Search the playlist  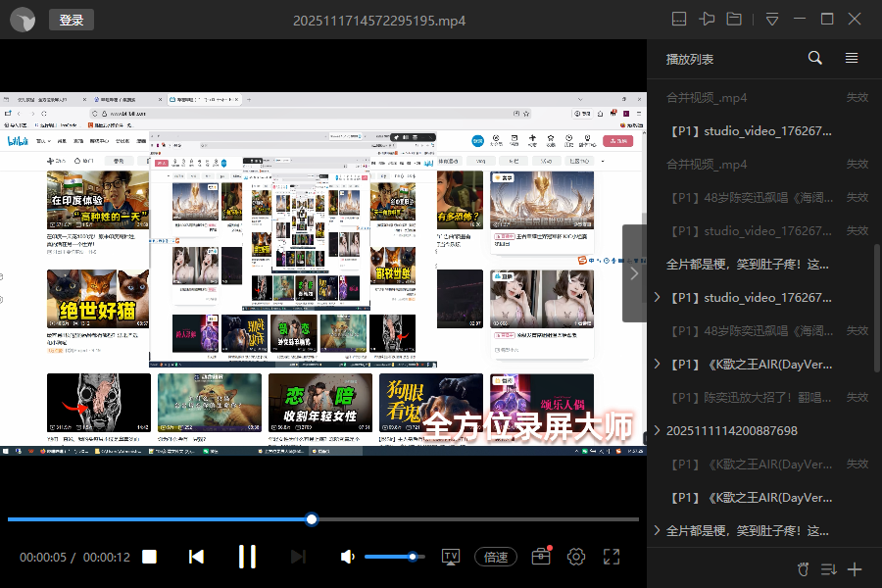point(814,59)
